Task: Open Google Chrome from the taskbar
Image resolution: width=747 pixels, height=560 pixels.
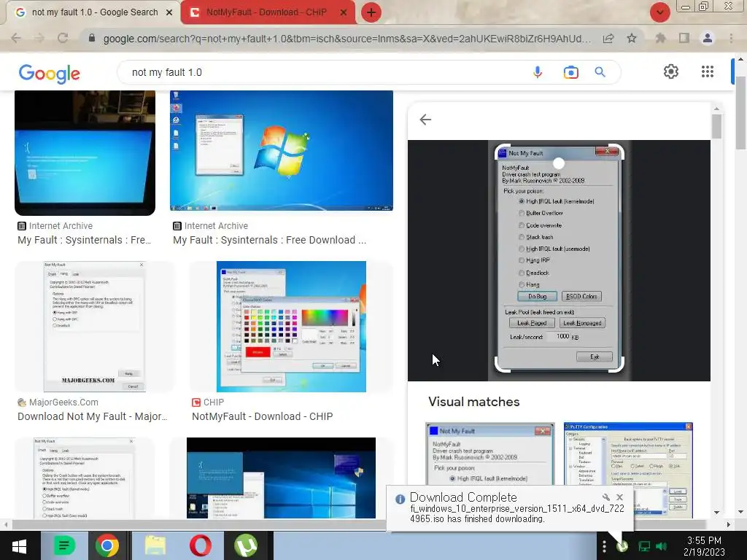Action: [107, 545]
